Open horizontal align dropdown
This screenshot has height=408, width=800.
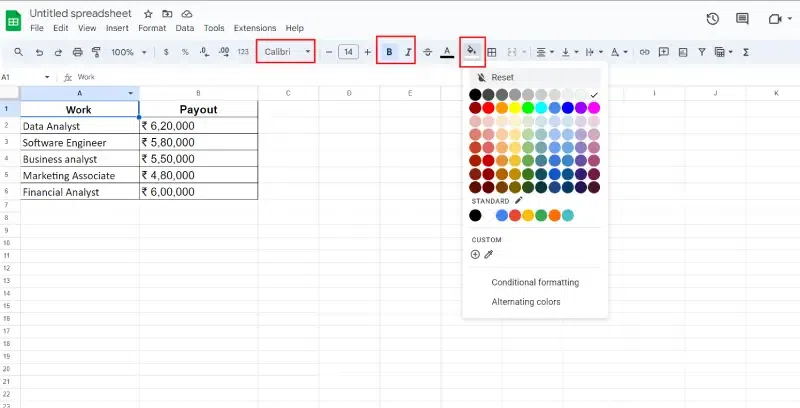(x=545, y=52)
